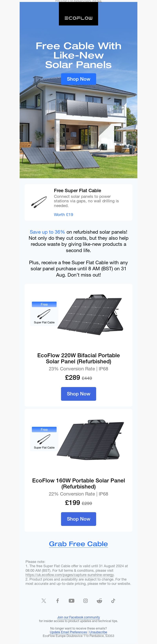This screenshot has width=157, height=644.
Task: Click Shop Now under 220W Bifacial panel
Action: [x=78, y=394]
